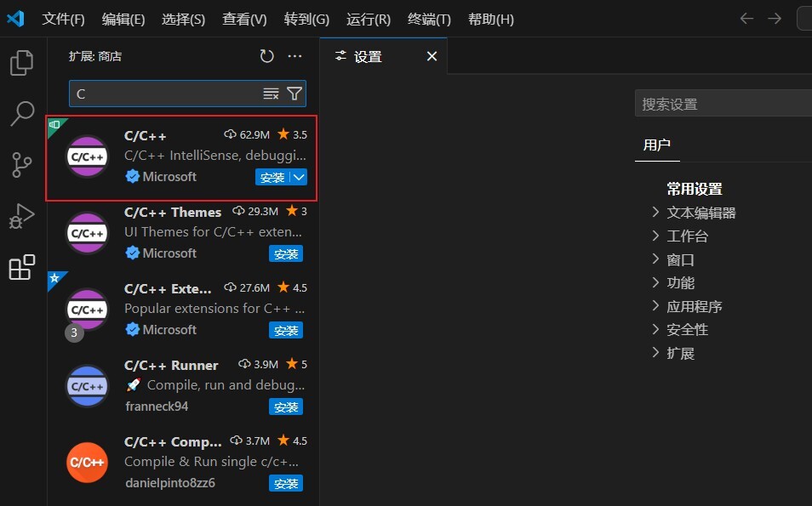Install the C/C++ Extension Pack
Viewport: 812px width, 506px height.
(286, 331)
